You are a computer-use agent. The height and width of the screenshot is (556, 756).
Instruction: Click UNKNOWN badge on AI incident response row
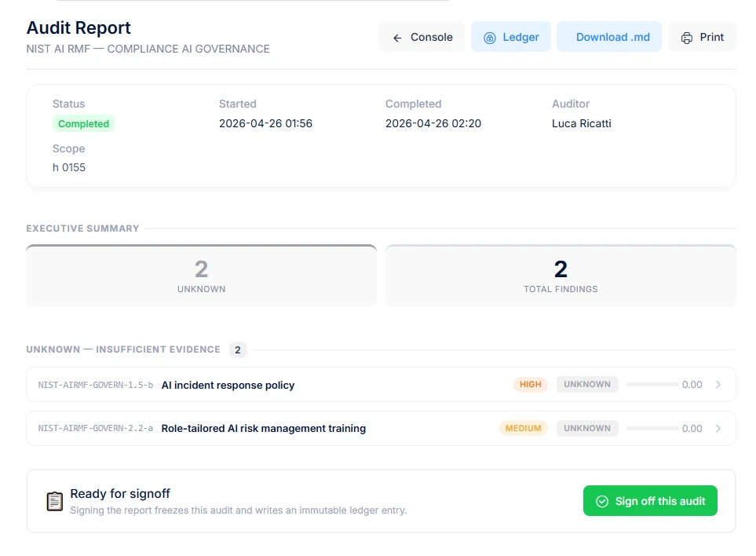[587, 384]
